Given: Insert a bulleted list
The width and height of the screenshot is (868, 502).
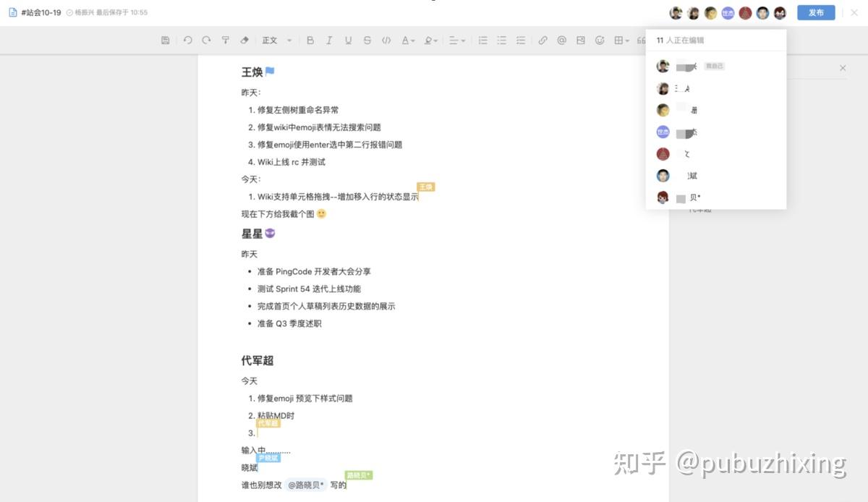Looking at the screenshot, I should click(501, 41).
